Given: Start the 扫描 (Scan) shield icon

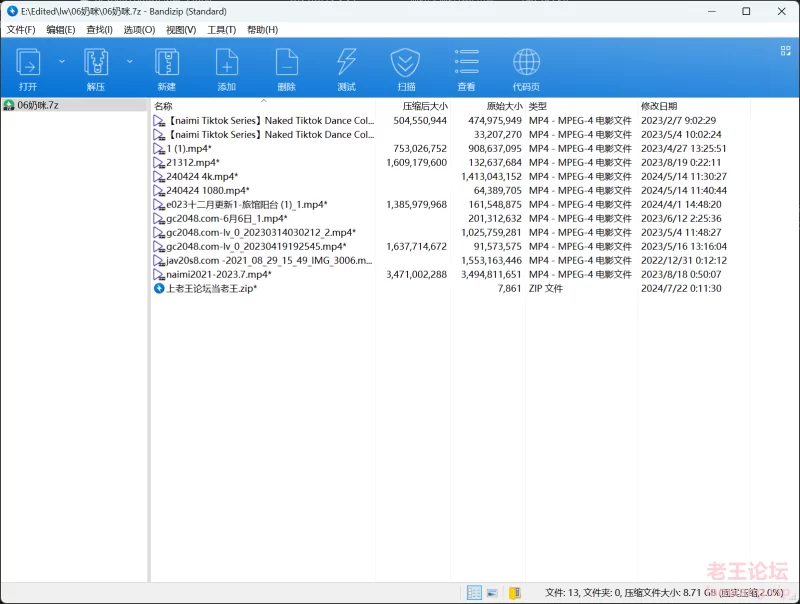Looking at the screenshot, I should click(406, 62).
